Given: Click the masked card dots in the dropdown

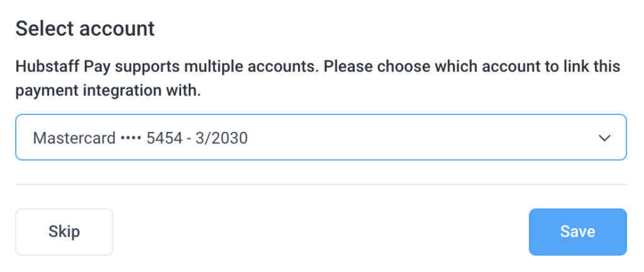Looking at the screenshot, I should point(131,139).
